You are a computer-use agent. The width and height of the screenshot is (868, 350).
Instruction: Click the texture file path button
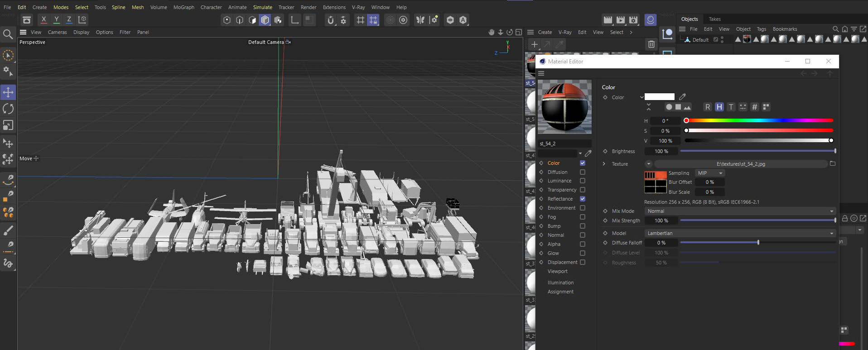pos(740,164)
